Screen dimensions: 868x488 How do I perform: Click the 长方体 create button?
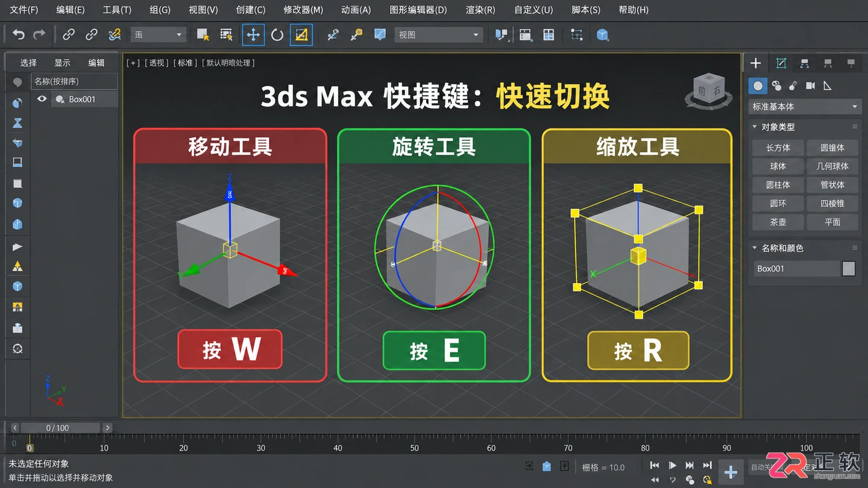[778, 148]
